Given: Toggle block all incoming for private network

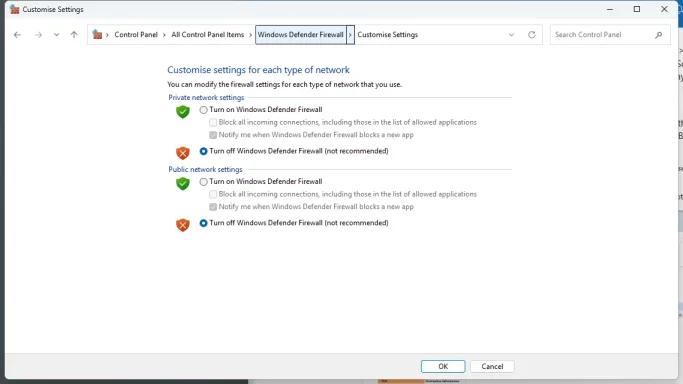Looking at the screenshot, I should [213, 123].
